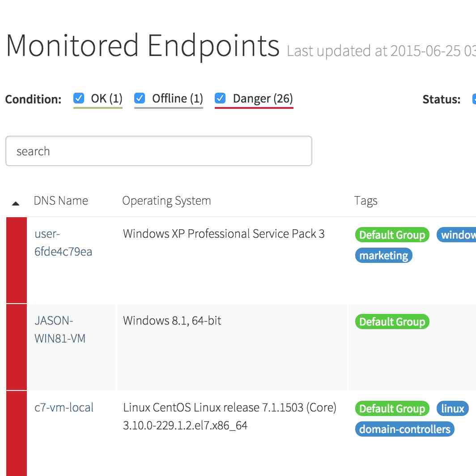Image resolution: width=476 pixels, height=476 pixels.
Task: Click Default Group tag in Windows XP row
Action: [392, 235]
